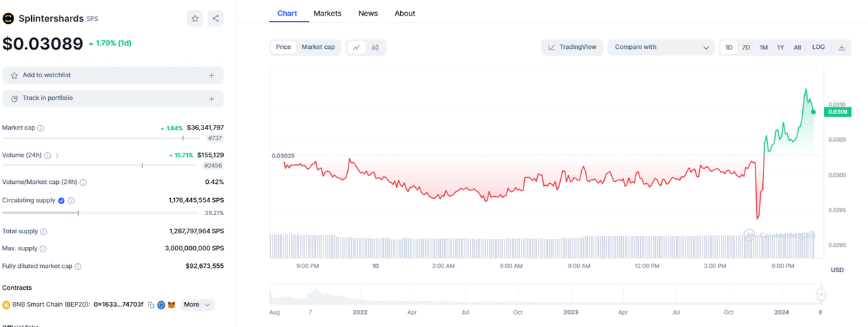Screen dimensions: 868x327
Task: Click the Circulating supply verified badge
Action: 61,201
